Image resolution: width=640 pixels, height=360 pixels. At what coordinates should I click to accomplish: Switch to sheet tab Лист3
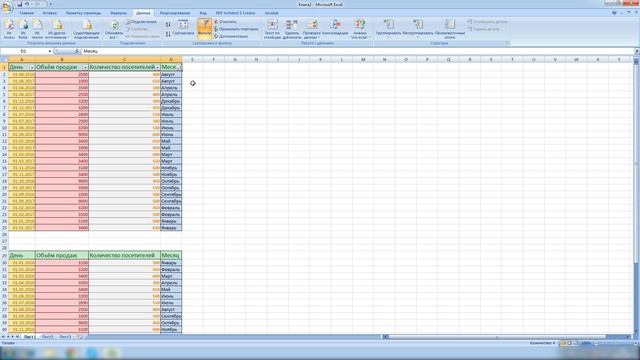pyautogui.click(x=65, y=337)
